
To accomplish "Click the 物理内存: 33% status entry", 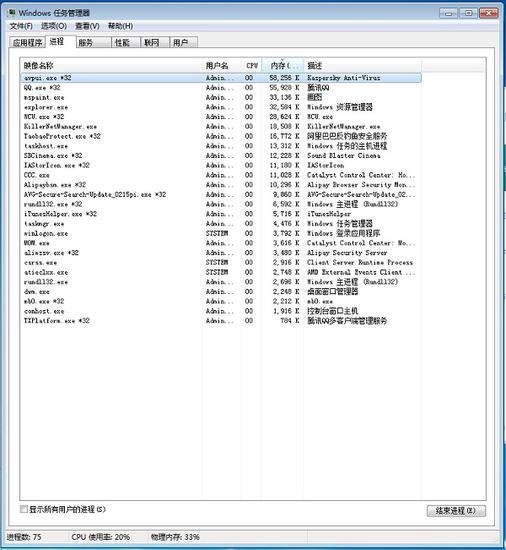I will point(175,537).
